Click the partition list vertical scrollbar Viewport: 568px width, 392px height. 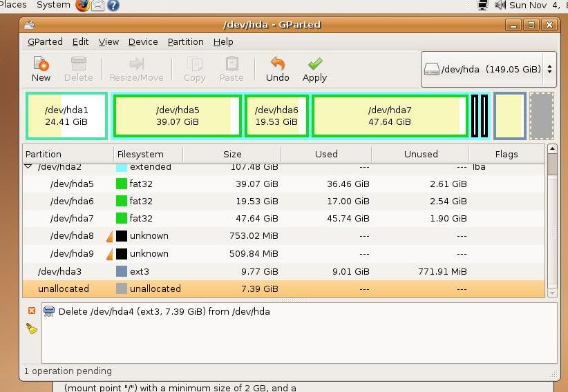pyautogui.click(x=552, y=221)
